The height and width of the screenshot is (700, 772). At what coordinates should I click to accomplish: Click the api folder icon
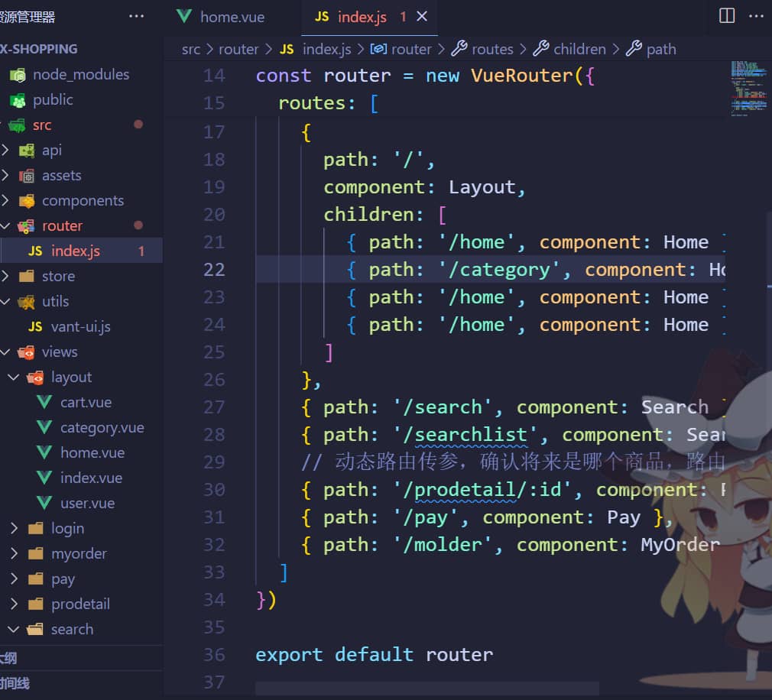coord(27,151)
